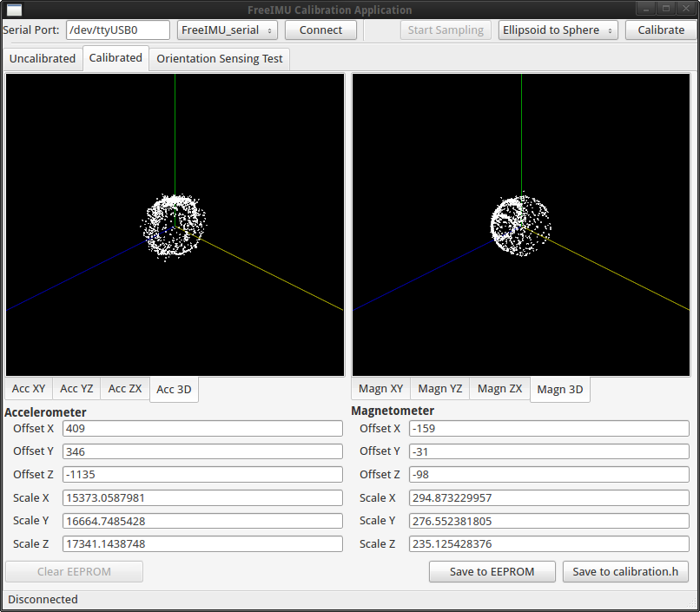
Task: Click Accelerometer Offset Y field showing 346
Action: click(x=202, y=451)
